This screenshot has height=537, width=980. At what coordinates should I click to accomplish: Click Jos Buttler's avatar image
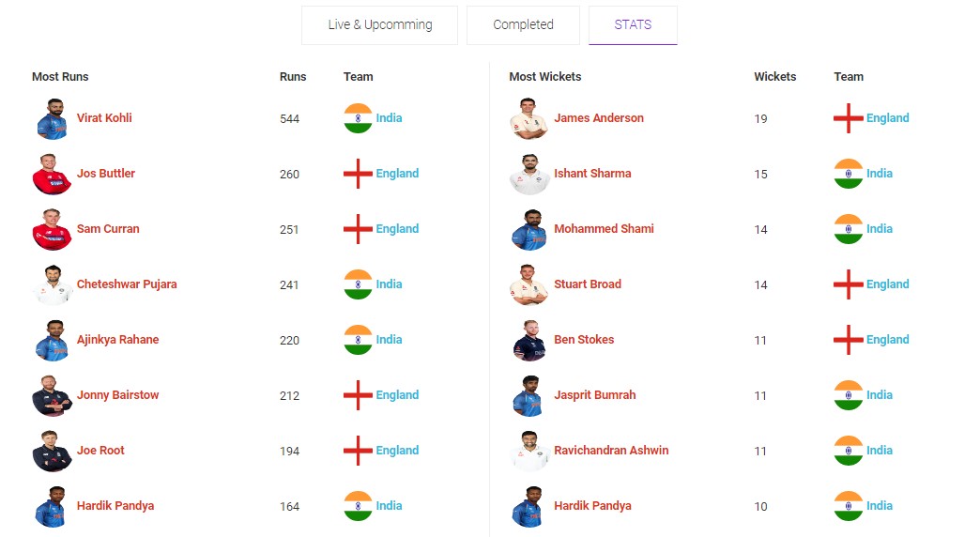coord(52,175)
